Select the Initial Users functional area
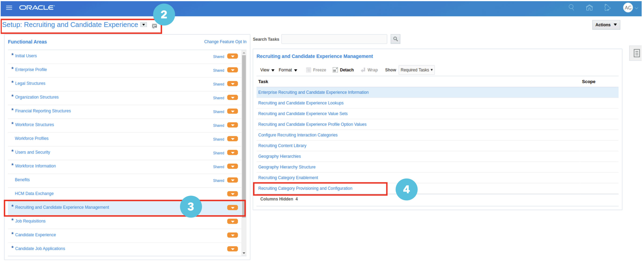Viewport: 644px width, 262px height. pos(26,56)
